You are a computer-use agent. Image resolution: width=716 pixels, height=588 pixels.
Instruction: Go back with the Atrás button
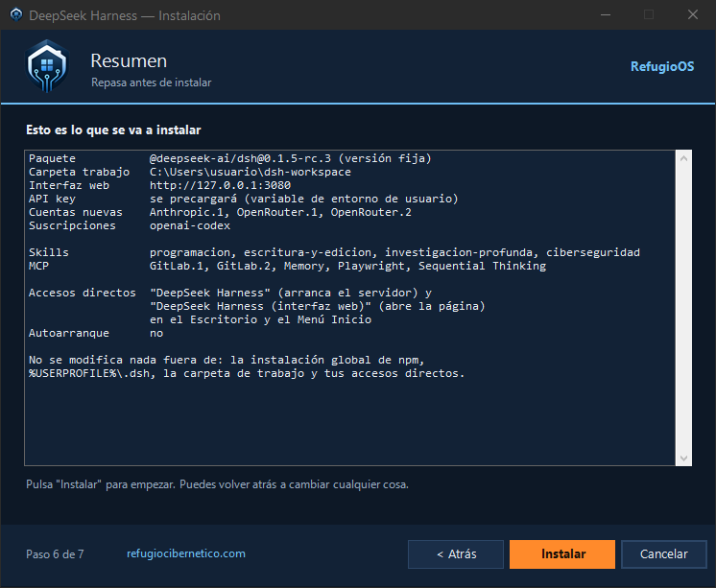point(456,553)
